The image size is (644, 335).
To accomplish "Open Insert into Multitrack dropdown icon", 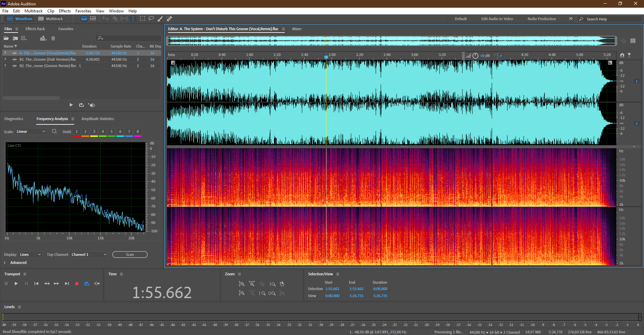I will (43, 38).
